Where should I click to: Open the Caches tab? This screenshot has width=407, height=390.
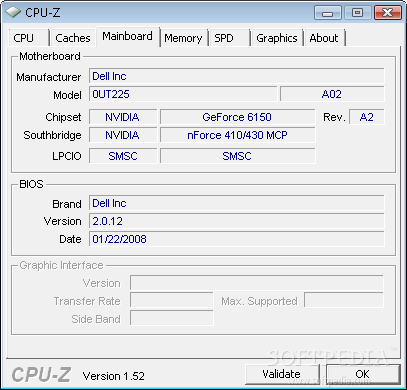click(73, 38)
